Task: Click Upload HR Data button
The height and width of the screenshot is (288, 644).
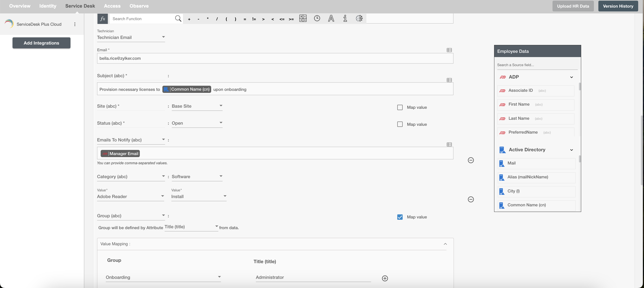Action: click(573, 6)
